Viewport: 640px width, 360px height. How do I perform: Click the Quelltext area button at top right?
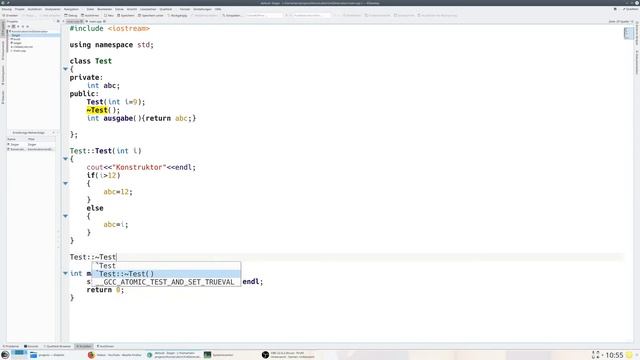[630, 9]
